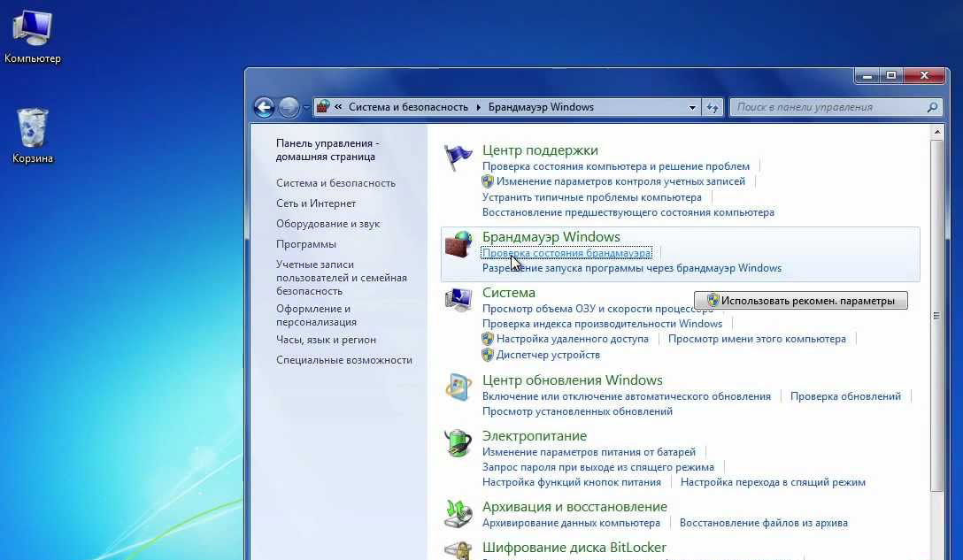963x560 pixels.
Task: Click the vertical scrollbar thumb
Action: point(936,316)
